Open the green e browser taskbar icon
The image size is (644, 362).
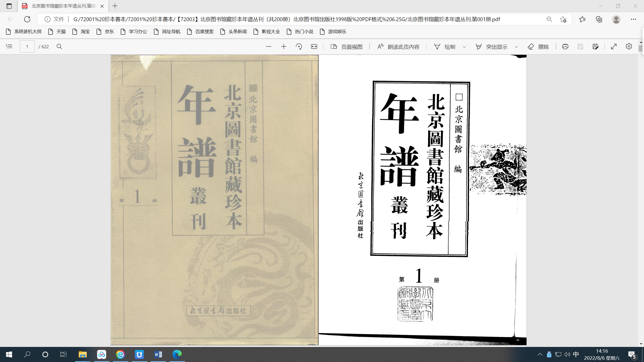120,354
